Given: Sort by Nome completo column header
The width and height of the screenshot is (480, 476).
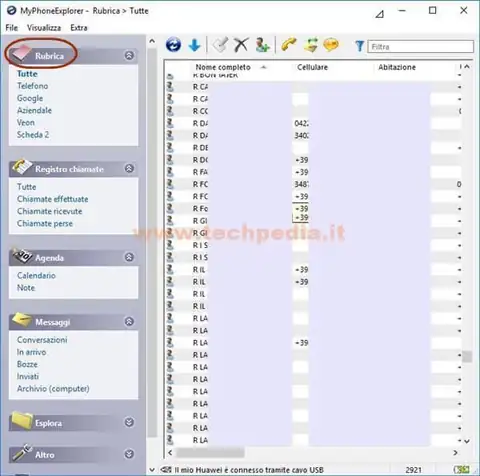Looking at the screenshot, I should [x=223, y=67].
